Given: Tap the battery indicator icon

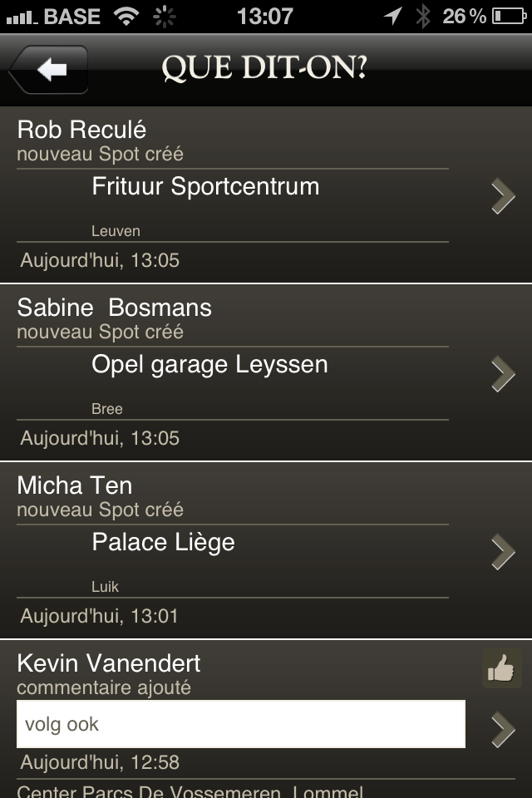Looking at the screenshot, I should (509, 17).
